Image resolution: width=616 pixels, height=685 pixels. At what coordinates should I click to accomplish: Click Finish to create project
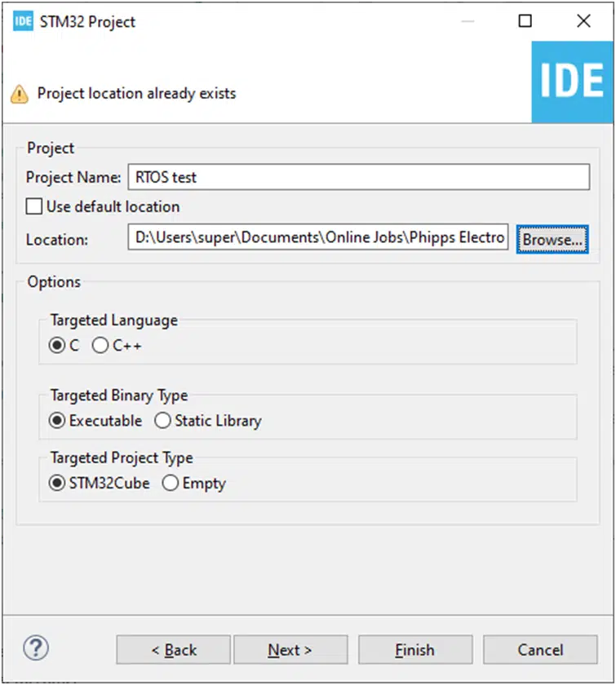[x=415, y=650]
